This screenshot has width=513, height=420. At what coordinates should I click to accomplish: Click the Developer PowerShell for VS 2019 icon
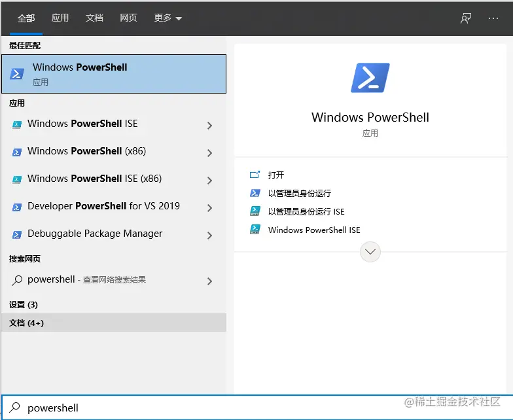(x=17, y=207)
